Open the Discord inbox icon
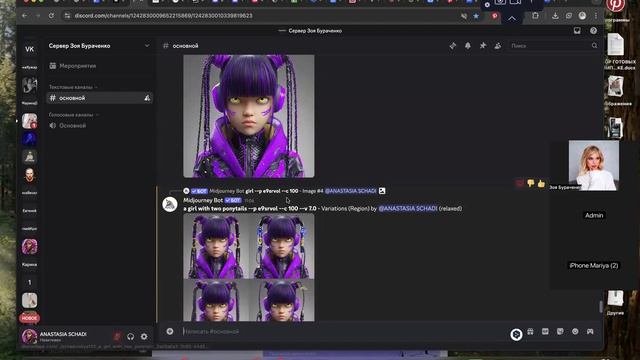Viewport: 640px width, 360px height. pyautogui.click(x=577, y=31)
